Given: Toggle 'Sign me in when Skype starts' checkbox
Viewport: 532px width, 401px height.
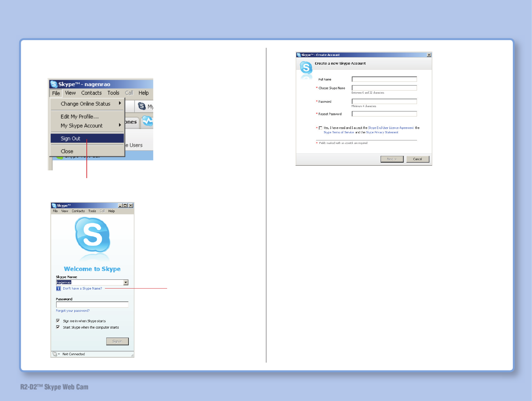Looking at the screenshot, I should click(x=58, y=321).
